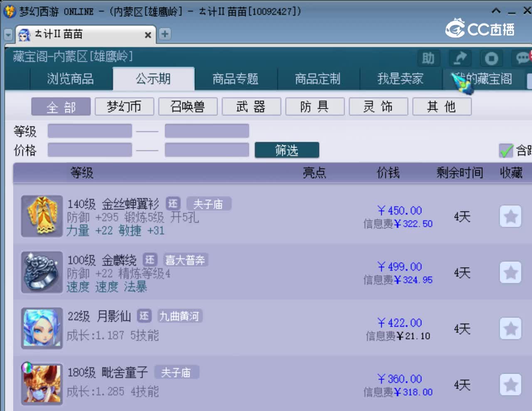Switch to the 我是卖家 tab
532x411 pixels.
click(400, 79)
